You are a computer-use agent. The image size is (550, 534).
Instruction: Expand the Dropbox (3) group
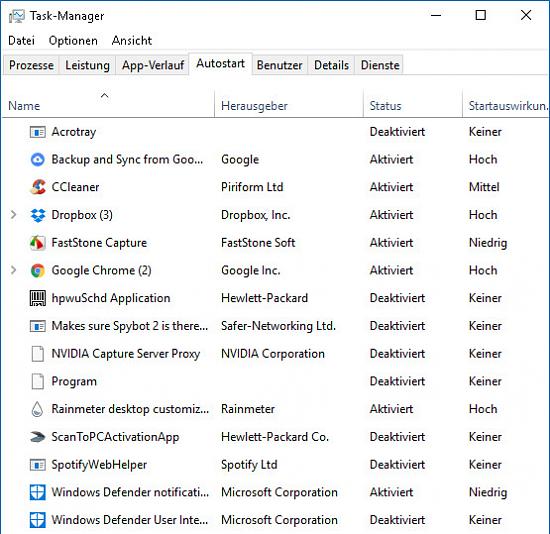coord(13,214)
